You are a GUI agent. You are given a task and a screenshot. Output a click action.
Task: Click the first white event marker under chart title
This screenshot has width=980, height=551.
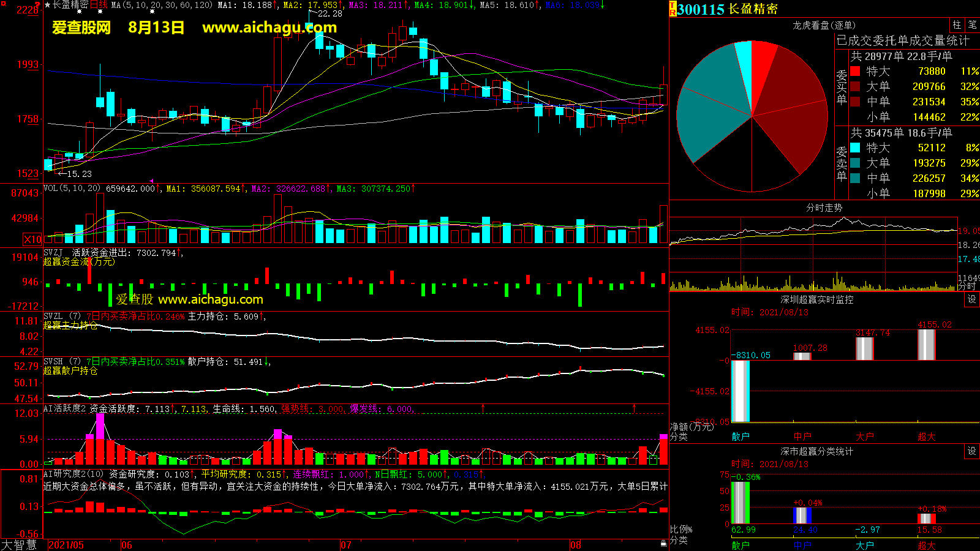pos(80,12)
